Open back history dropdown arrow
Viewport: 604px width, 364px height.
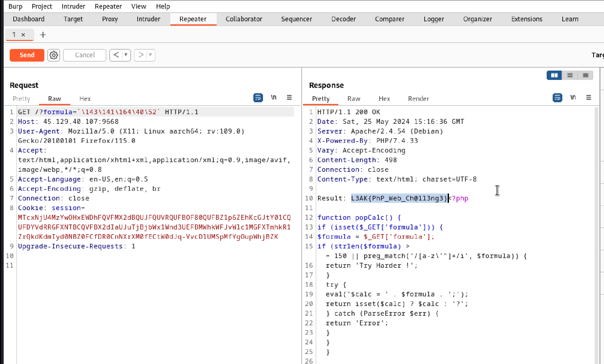tap(126, 55)
